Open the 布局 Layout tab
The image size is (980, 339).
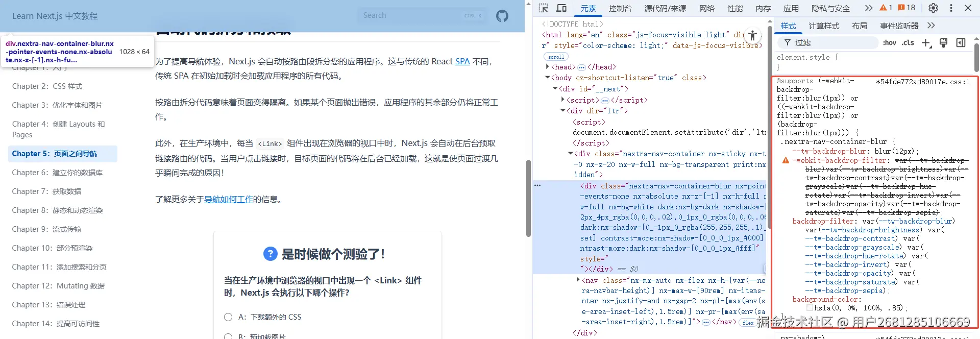(860, 26)
